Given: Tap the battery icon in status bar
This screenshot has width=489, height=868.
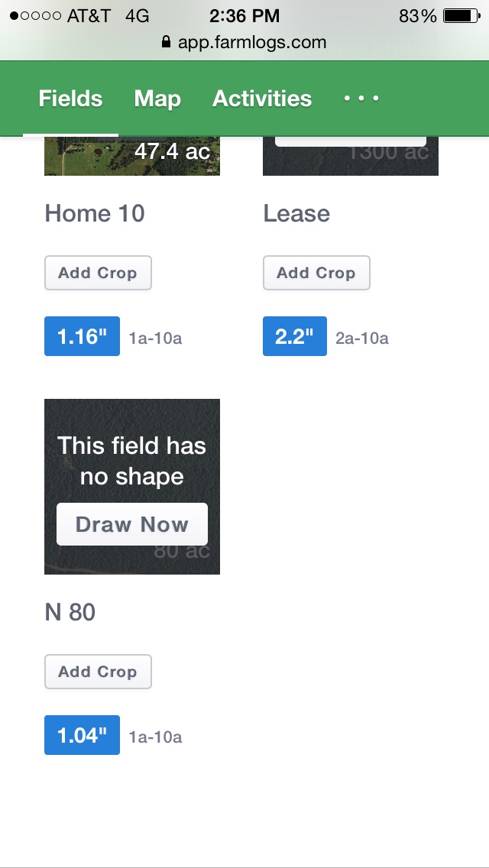Looking at the screenshot, I should (461, 15).
